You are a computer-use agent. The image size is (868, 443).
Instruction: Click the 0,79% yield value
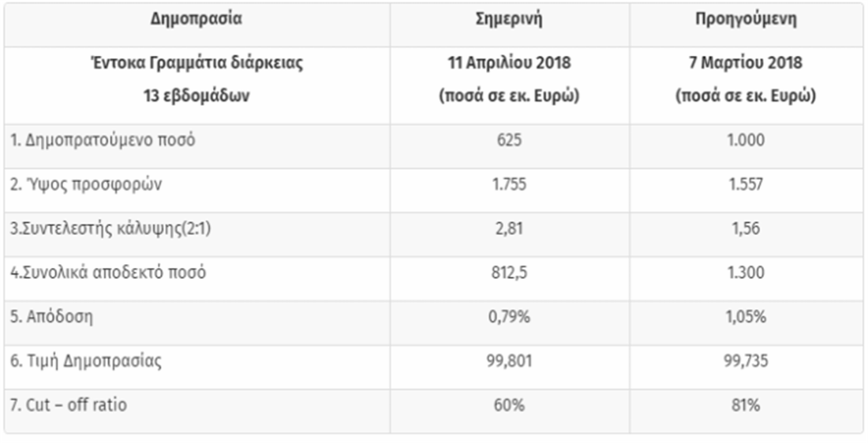tap(510, 318)
